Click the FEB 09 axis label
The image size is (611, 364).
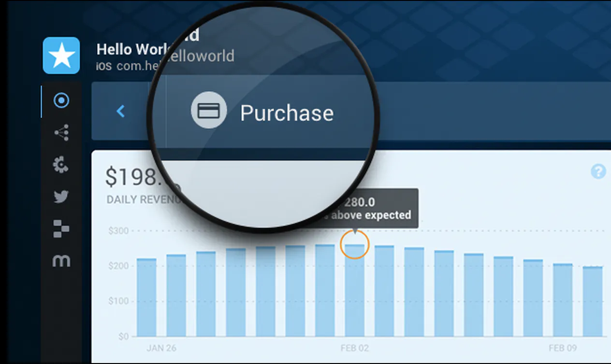click(x=563, y=348)
